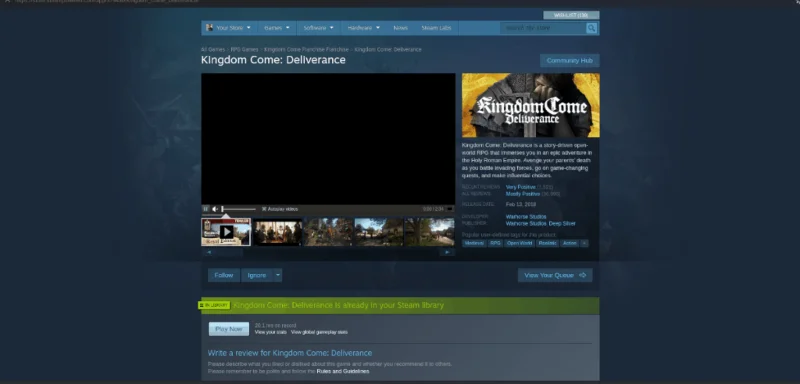Viewport: 800px width, 384px height.
Task: Expand the Hardware menu
Action: pos(363,28)
